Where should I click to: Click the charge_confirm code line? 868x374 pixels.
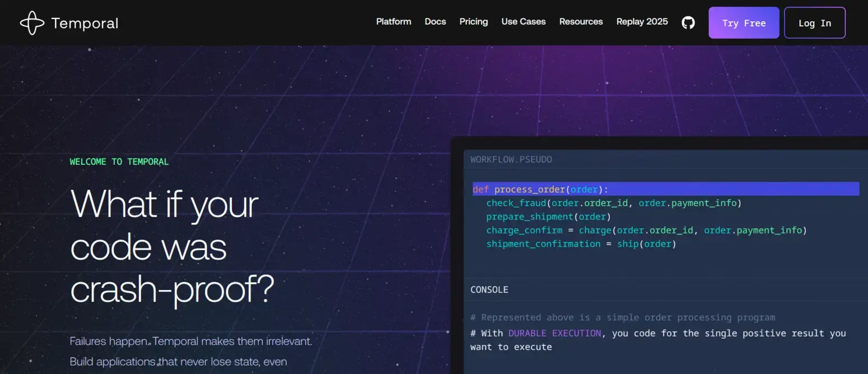[x=646, y=230]
